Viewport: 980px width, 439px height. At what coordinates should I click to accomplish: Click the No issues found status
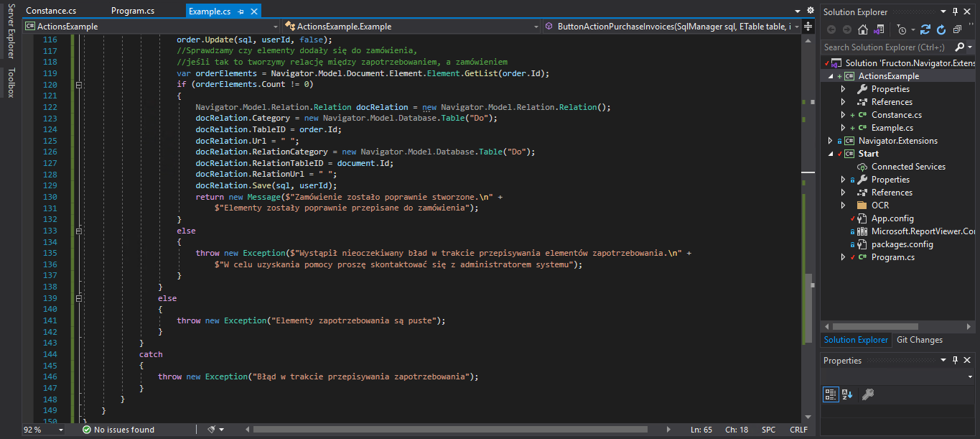118,430
